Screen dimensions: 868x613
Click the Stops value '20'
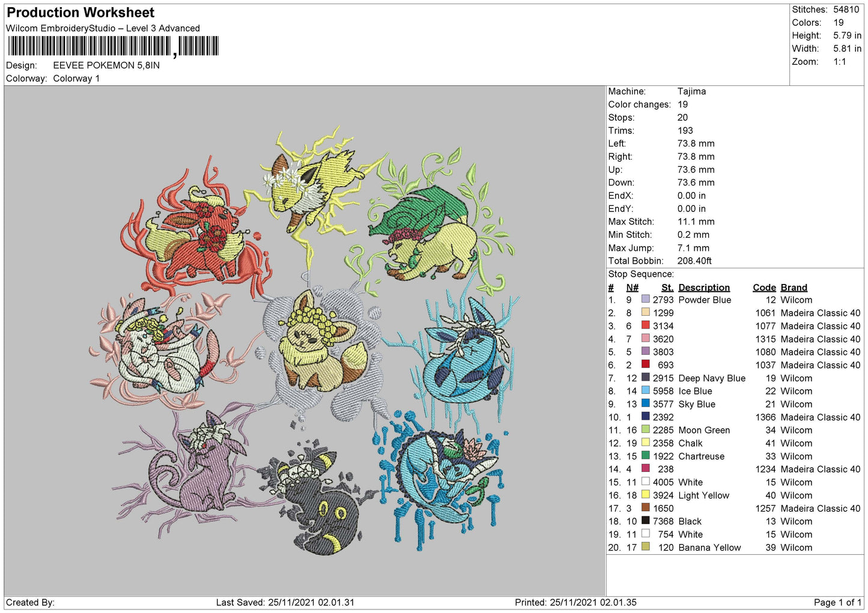(683, 118)
